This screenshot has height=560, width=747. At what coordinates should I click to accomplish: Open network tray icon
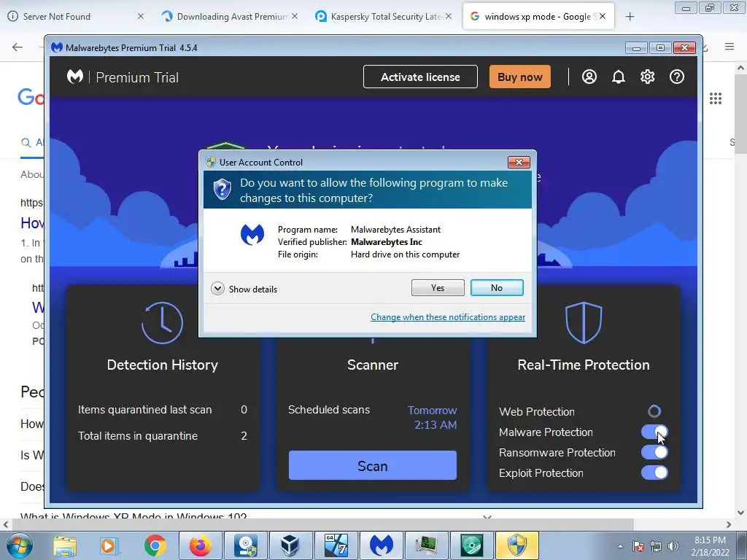pyautogui.click(x=656, y=546)
